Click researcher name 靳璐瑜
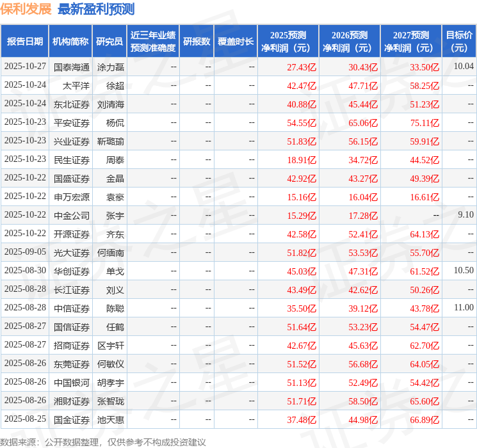 [110, 141]
